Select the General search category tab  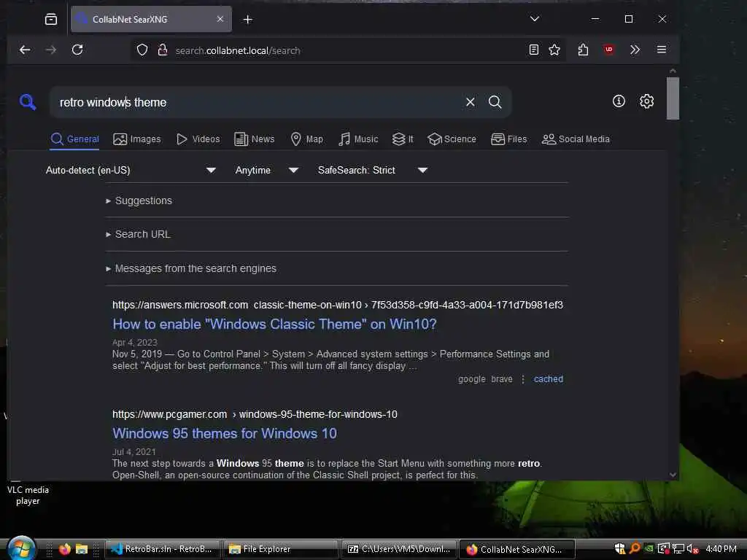[x=75, y=139]
